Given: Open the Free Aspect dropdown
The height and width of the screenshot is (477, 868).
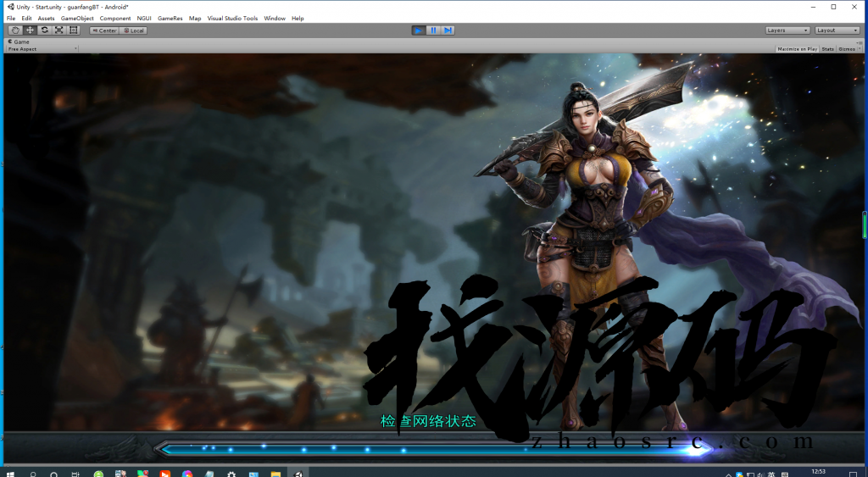Looking at the screenshot, I should (x=42, y=48).
